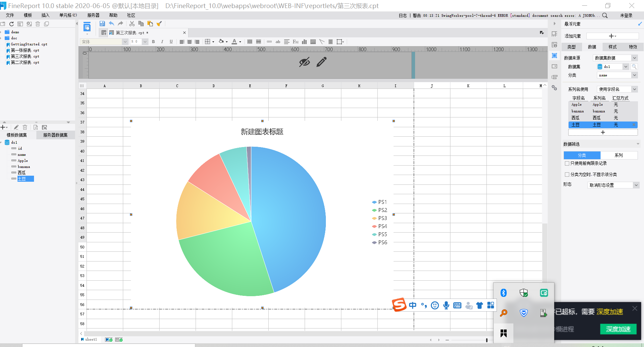
Task: Open the ds1 dataset dropdown
Action: coord(625,66)
